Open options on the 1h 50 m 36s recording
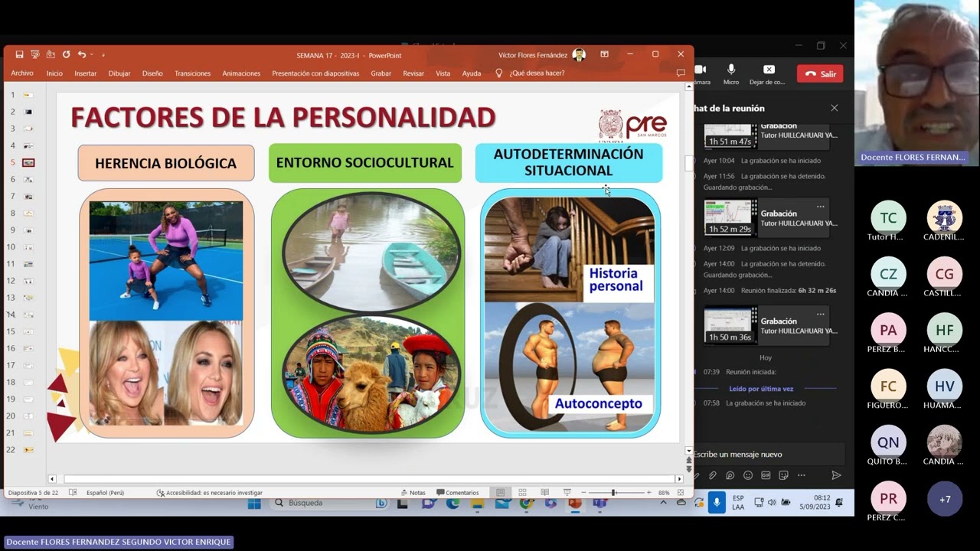The width and height of the screenshot is (980, 551). pos(821,314)
